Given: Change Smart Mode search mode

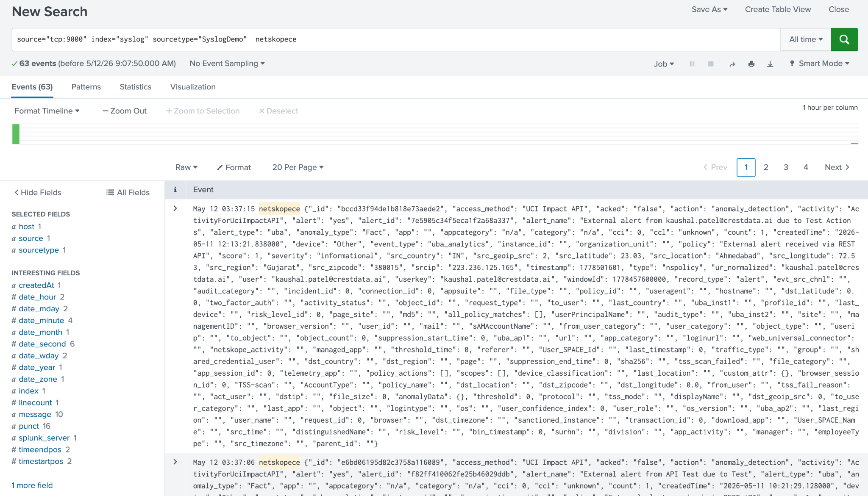Looking at the screenshot, I should 820,64.
